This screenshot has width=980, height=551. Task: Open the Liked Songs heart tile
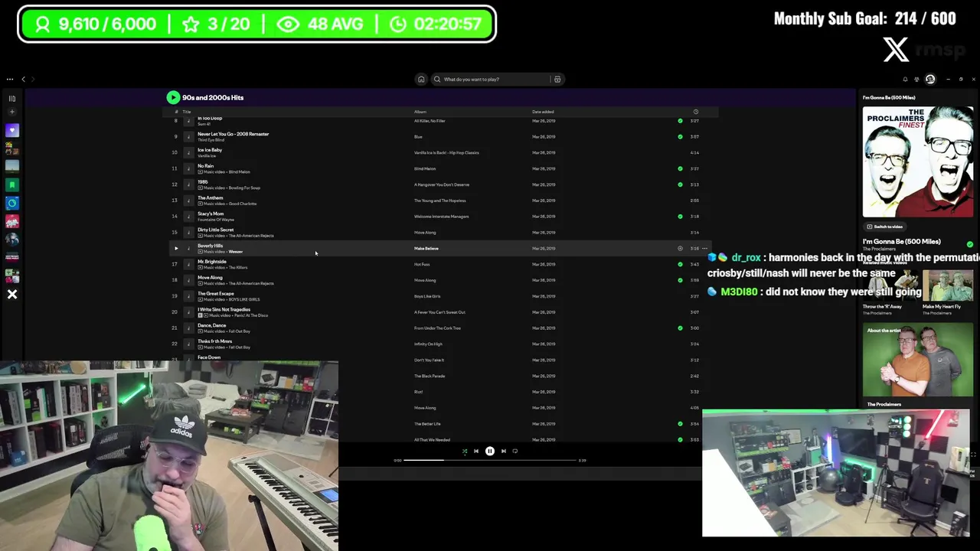click(x=12, y=130)
